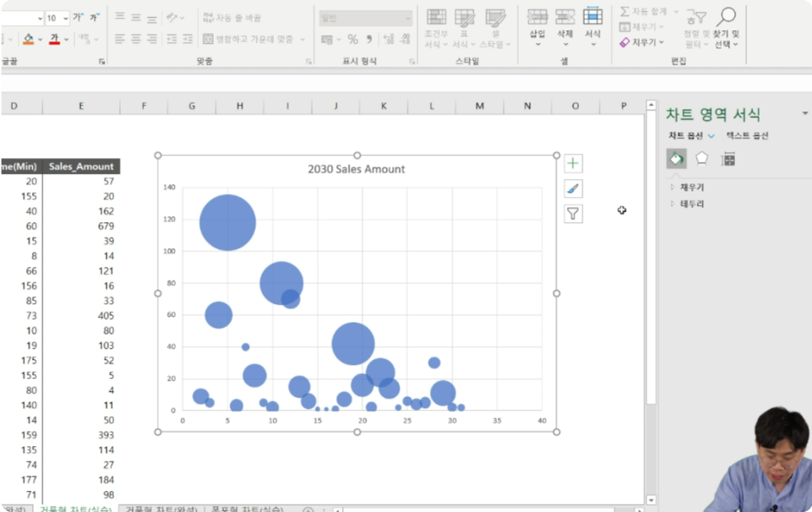812x512 pixels.
Task: Select bottom align icon
Action: [152, 18]
